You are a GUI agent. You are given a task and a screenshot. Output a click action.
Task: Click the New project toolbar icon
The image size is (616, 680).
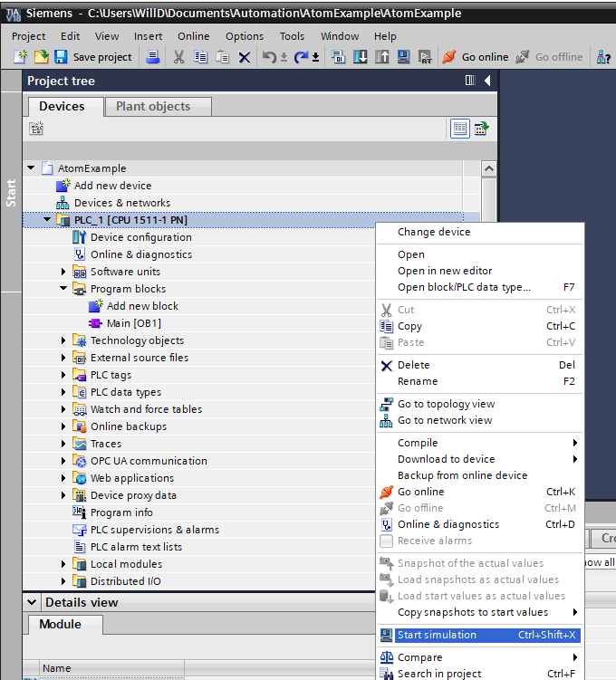(21, 57)
